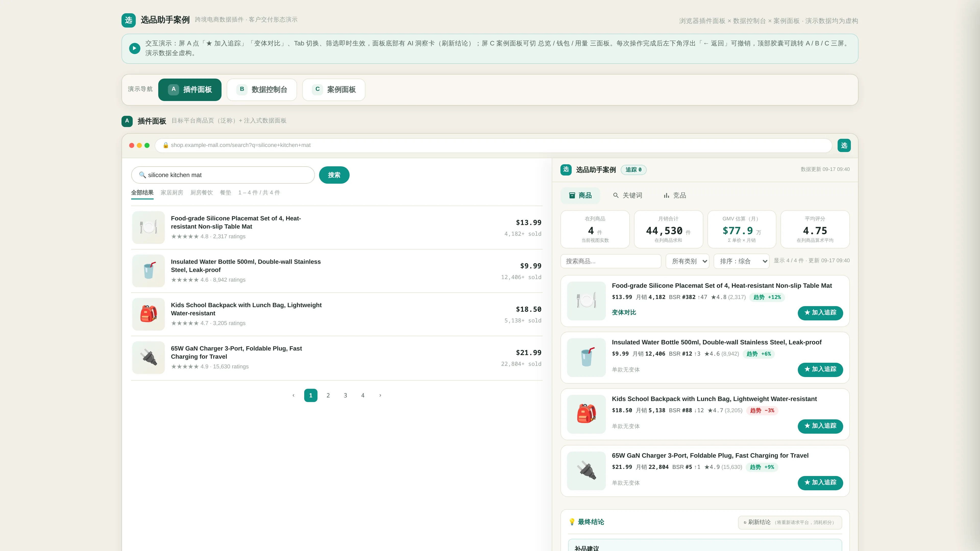Click the silicone kitchen mat search field

223,175
